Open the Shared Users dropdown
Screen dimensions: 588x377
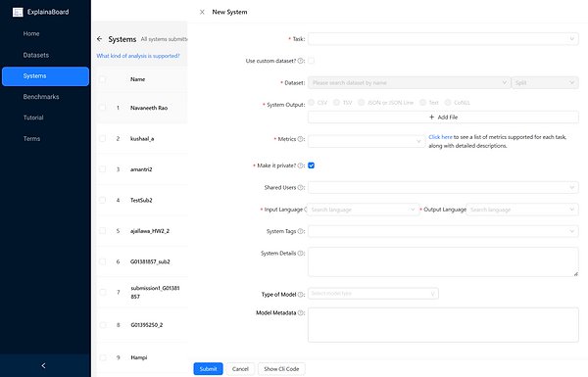click(443, 187)
